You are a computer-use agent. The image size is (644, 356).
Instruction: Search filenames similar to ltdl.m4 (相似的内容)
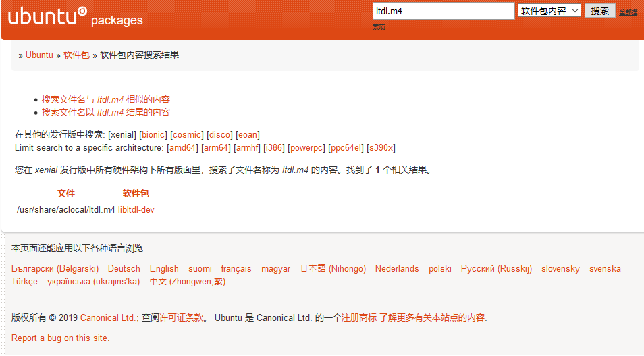106,99
